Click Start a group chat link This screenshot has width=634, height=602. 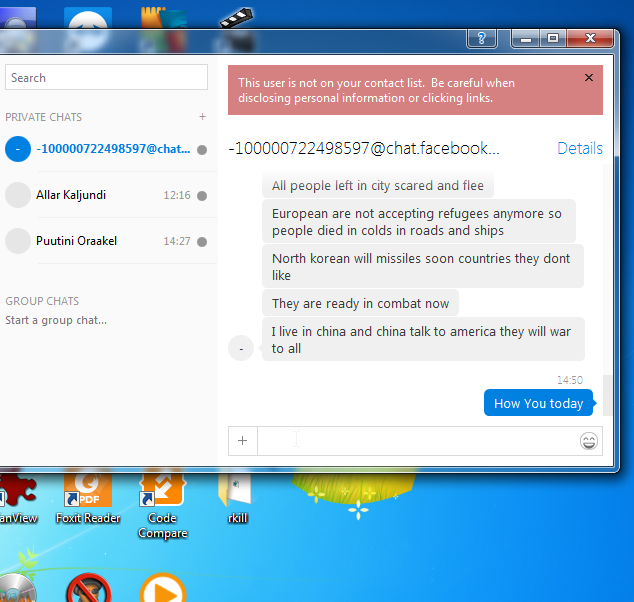56,320
